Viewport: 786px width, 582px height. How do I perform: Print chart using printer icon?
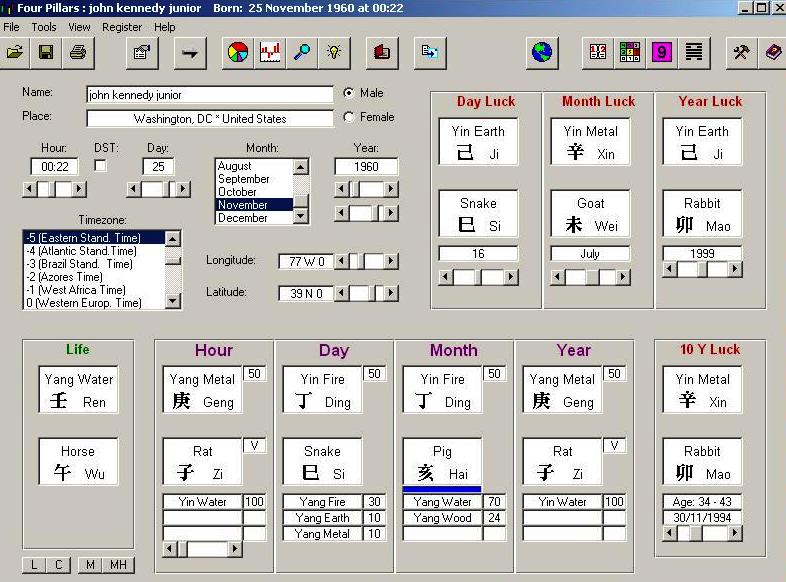(77, 52)
